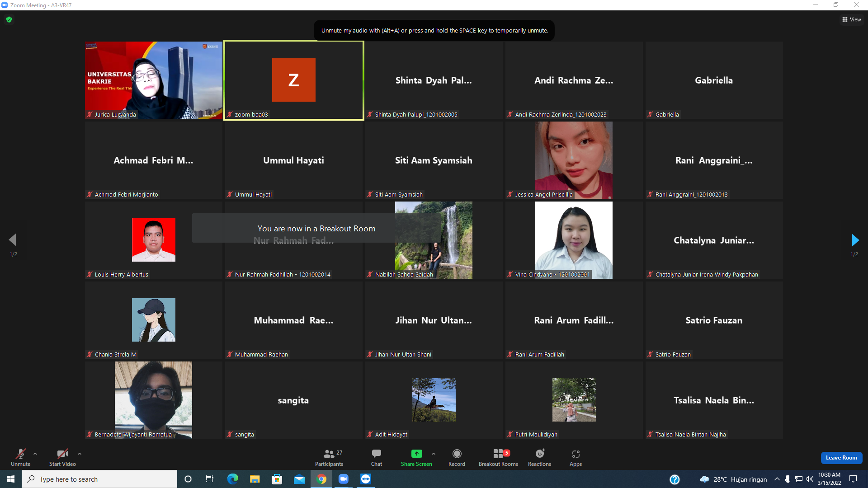Switch to Google Chrome on the taskbar

pyautogui.click(x=321, y=479)
